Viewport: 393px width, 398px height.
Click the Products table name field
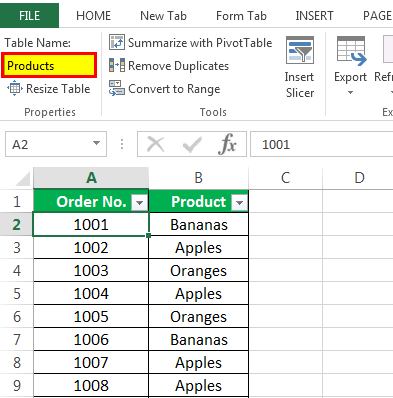[49, 65]
